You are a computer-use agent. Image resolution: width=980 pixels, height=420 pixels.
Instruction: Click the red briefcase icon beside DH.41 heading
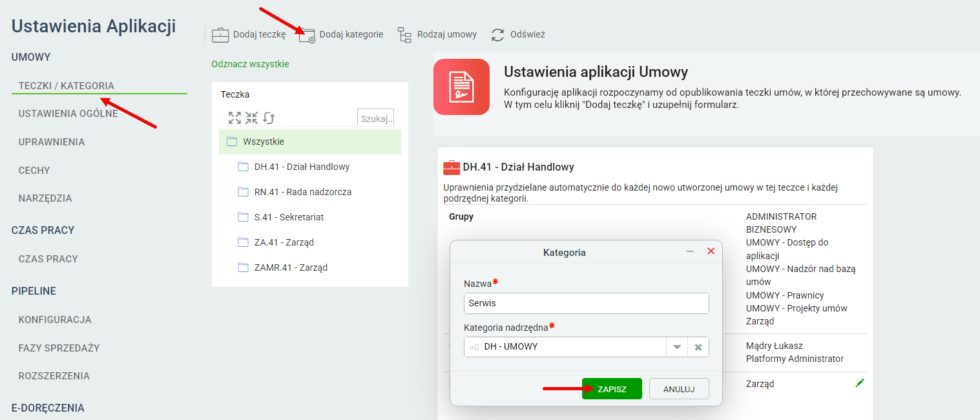pos(452,167)
